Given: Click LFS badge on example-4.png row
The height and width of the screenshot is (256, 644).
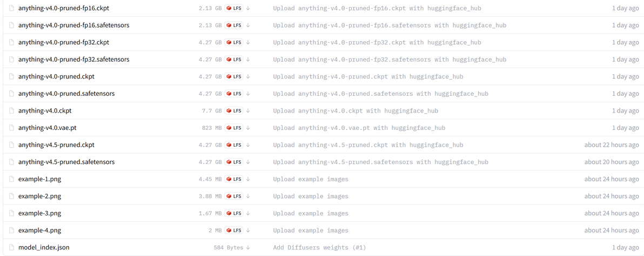Looking at the screenshot, I should (234, 231).
